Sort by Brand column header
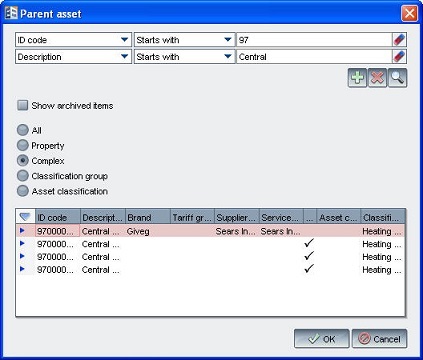The image size is (423, 360). click(148, 217)
